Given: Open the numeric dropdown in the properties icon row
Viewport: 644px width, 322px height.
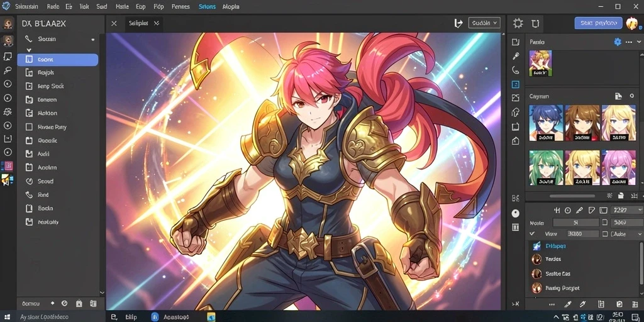Looking at the screenshot, I should pyautogui.click(x=626, y=210).
